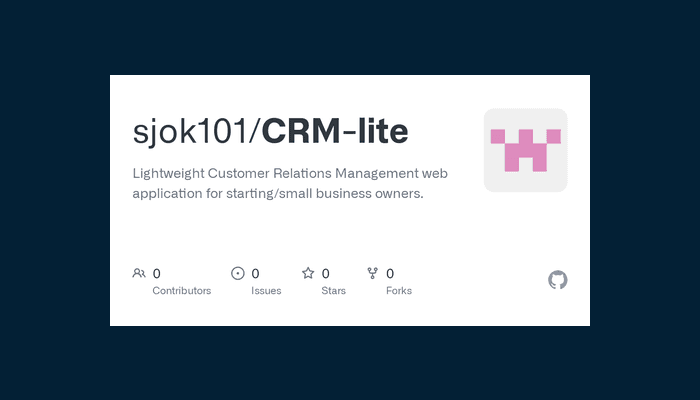Select the Stars label text

[334, 291]
